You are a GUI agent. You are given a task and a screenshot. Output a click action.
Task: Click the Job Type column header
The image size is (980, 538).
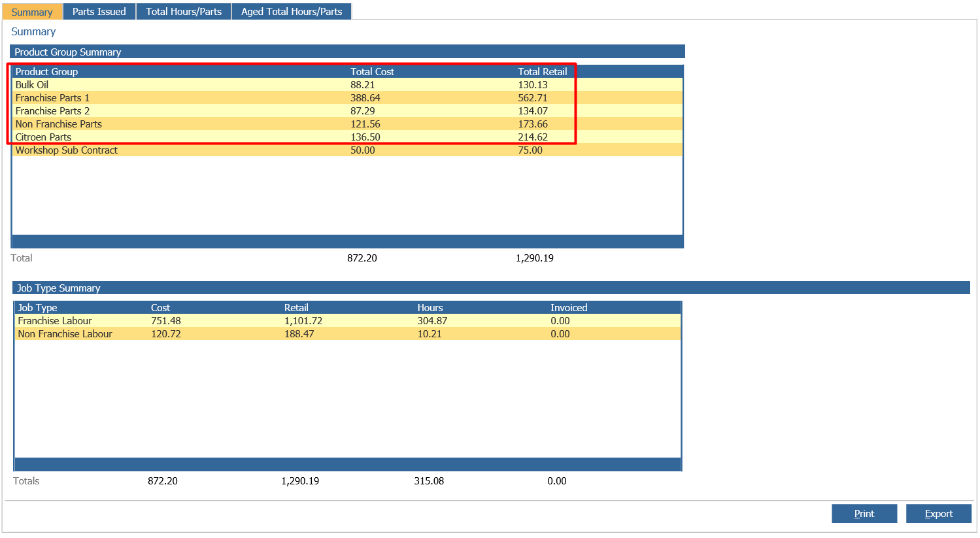pos(37,308)
